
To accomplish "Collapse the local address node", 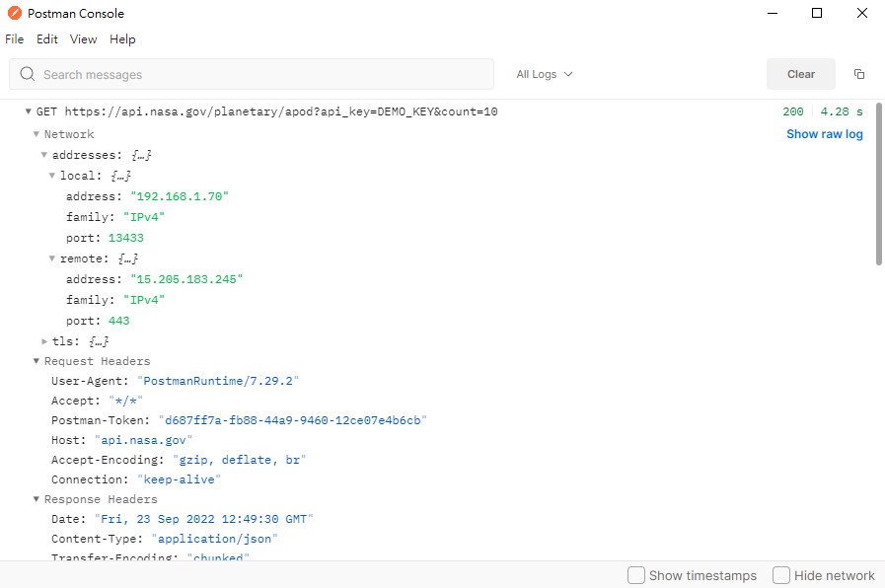I will (52, 176).
